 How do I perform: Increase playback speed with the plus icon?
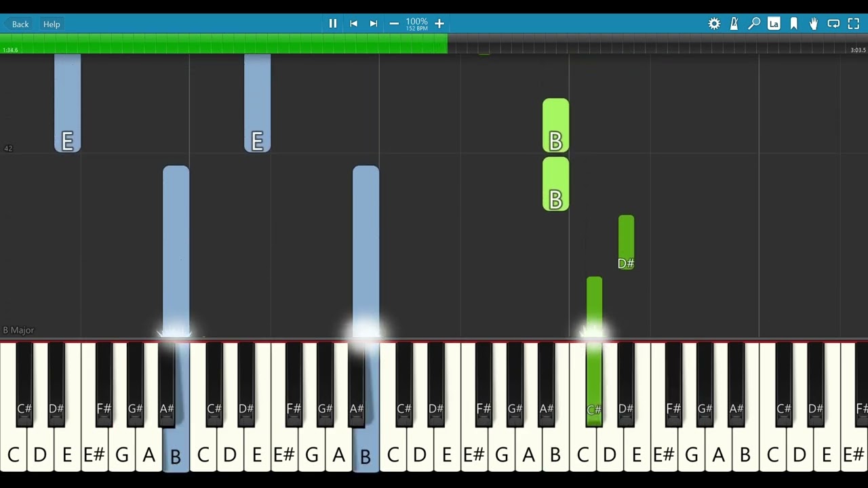(439, 24)
